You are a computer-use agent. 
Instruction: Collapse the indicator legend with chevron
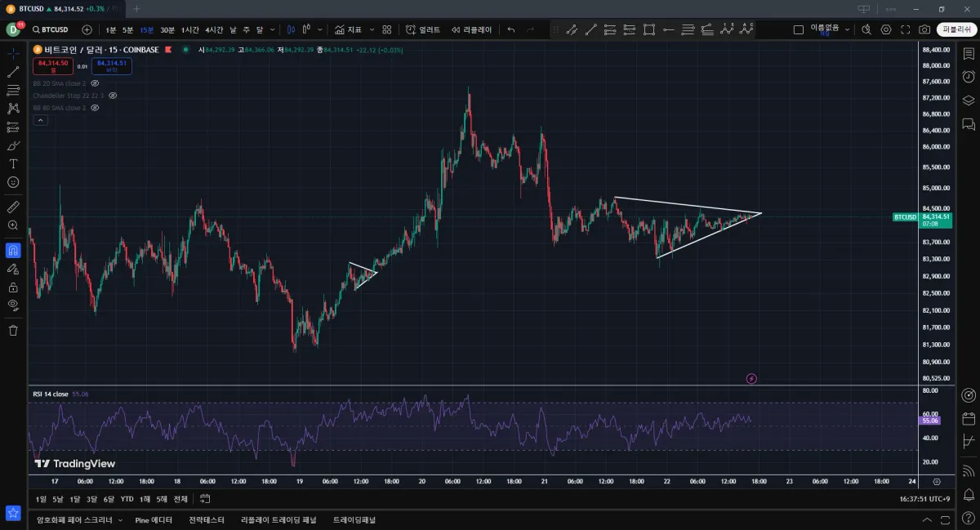coord(40,120)
